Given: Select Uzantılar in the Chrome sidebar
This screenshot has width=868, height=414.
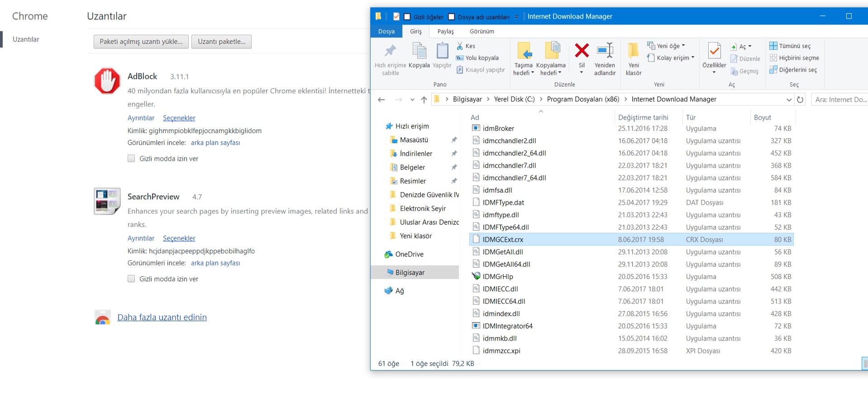Looking at the screenshot, I should click(26, 39).
